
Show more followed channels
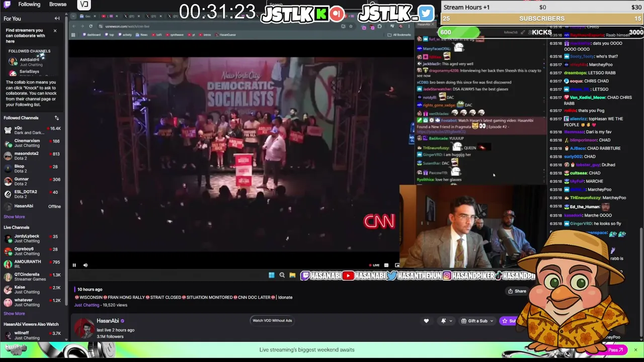[x=14, y=217]
